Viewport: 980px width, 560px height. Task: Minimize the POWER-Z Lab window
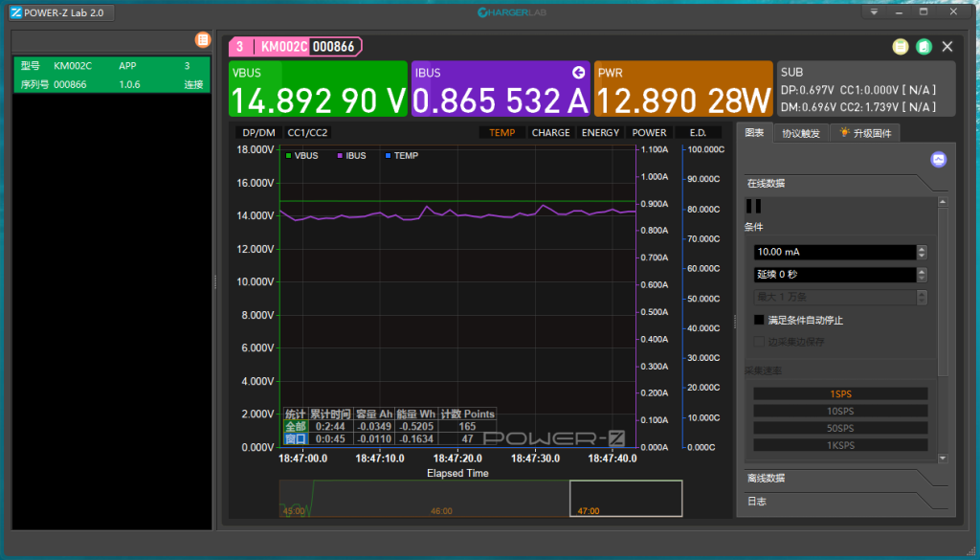click(900, 11)
